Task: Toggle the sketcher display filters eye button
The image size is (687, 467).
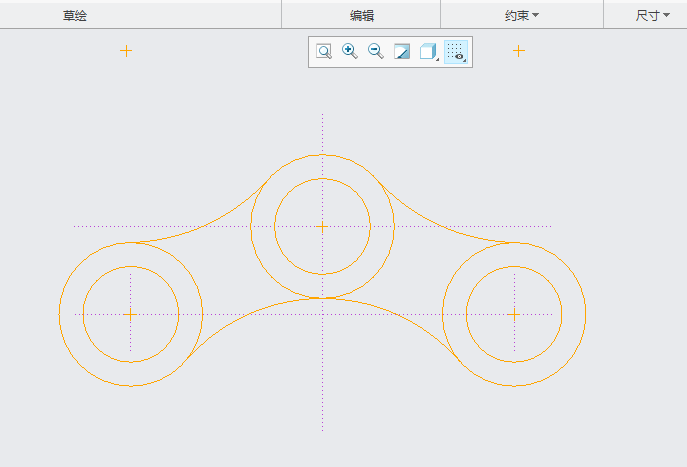Action: 456,52
